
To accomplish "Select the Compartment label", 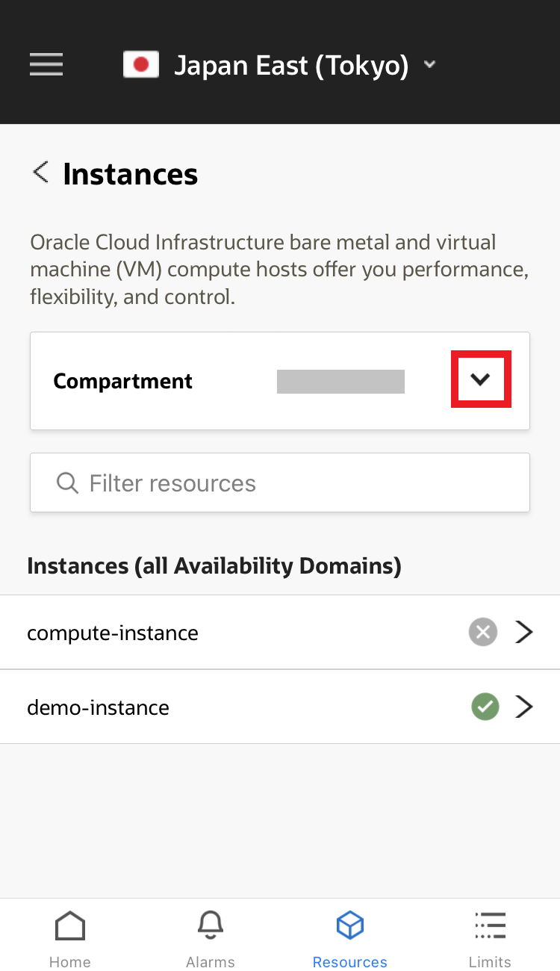I will [123, 381].
